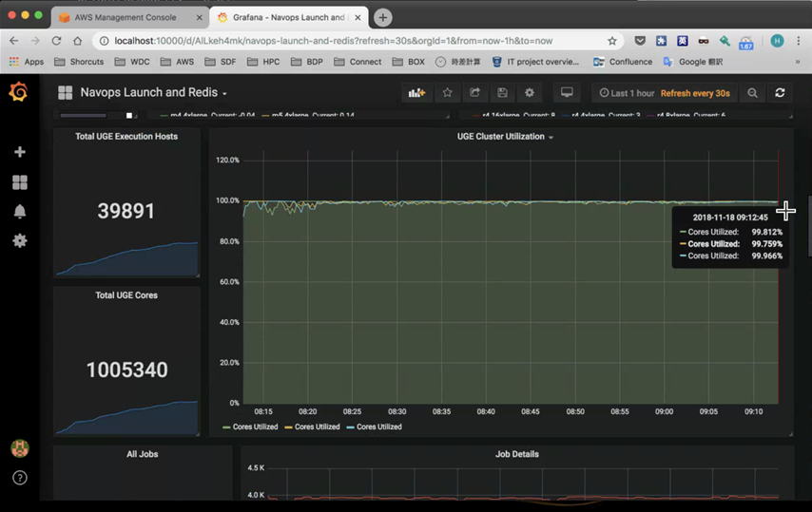Cycle view mode with the monitor icon
Viewport: 812px width, 512px height.
567,93
